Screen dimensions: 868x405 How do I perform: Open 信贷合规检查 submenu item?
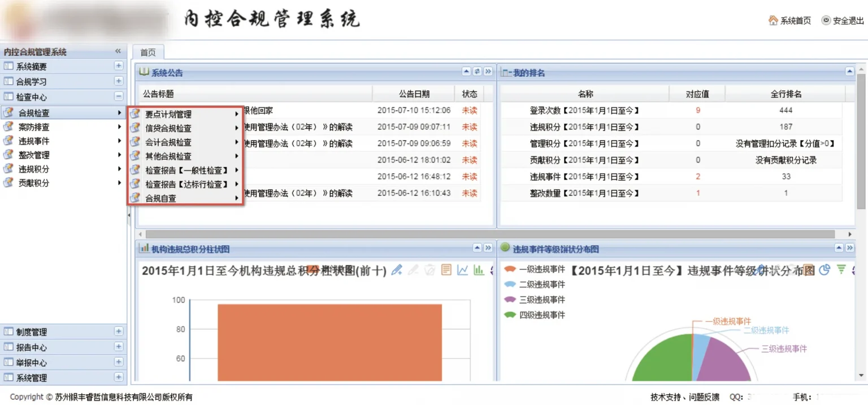[x=168, y=128]
